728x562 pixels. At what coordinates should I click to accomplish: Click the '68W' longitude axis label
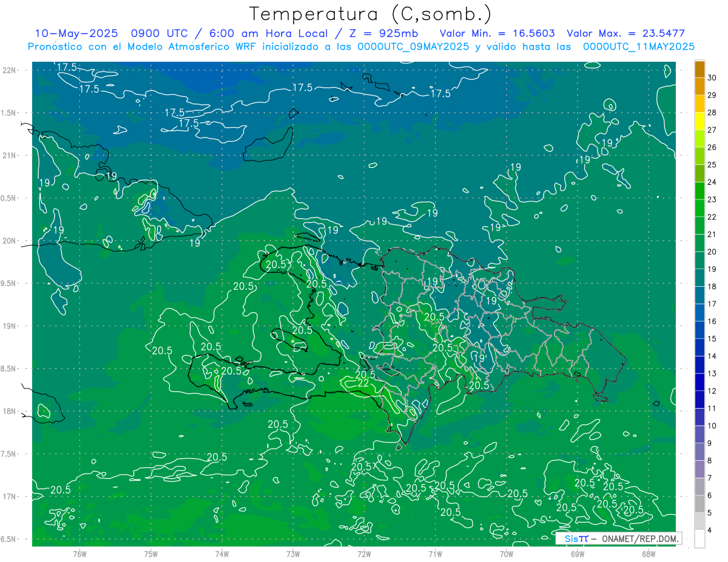click(x=649, y=554)
